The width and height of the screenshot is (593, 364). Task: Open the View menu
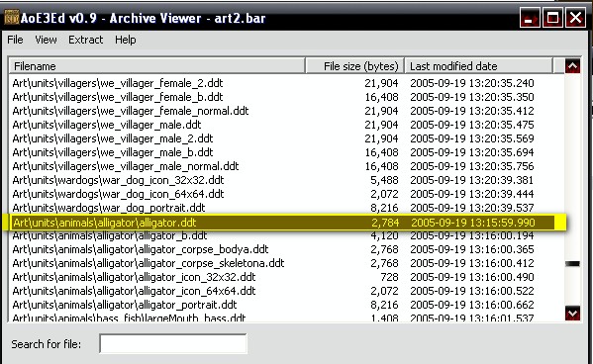pyautogui.click(x=46, y=40)
